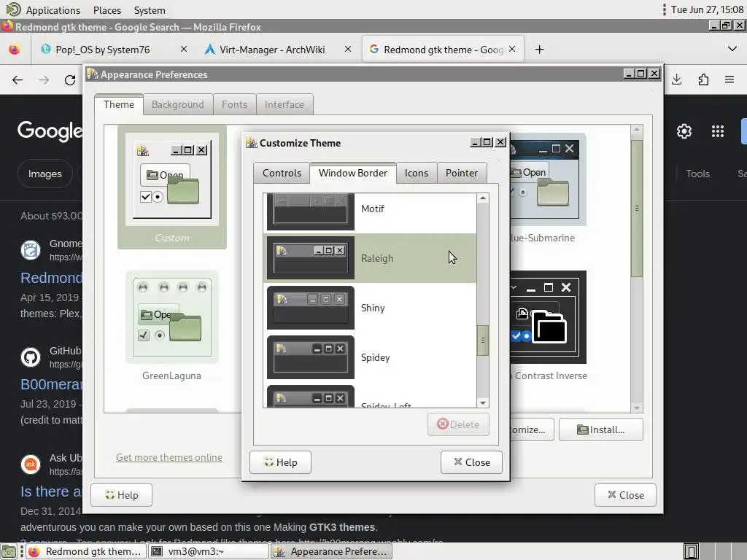Click the Spidey border preview thumbnail
The height and width of the screenshot is (560, 747).
pos(311,357)
